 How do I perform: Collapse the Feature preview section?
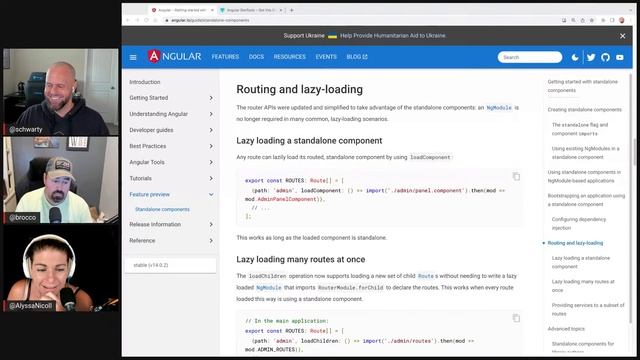171,195
